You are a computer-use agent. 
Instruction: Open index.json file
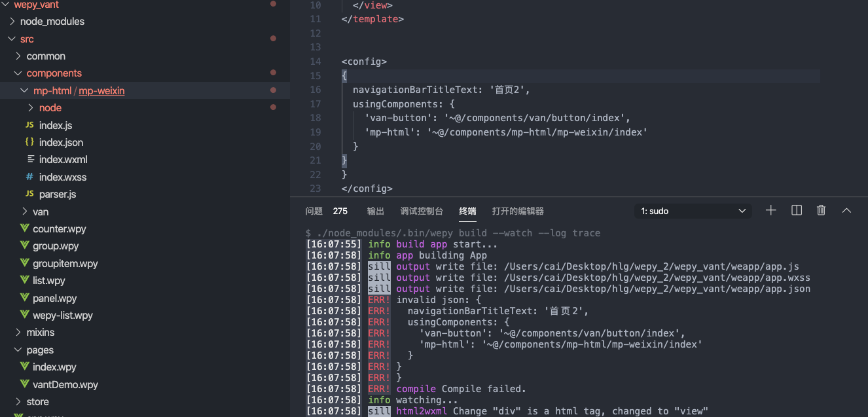pyautogui.click(x=61, y=142)
